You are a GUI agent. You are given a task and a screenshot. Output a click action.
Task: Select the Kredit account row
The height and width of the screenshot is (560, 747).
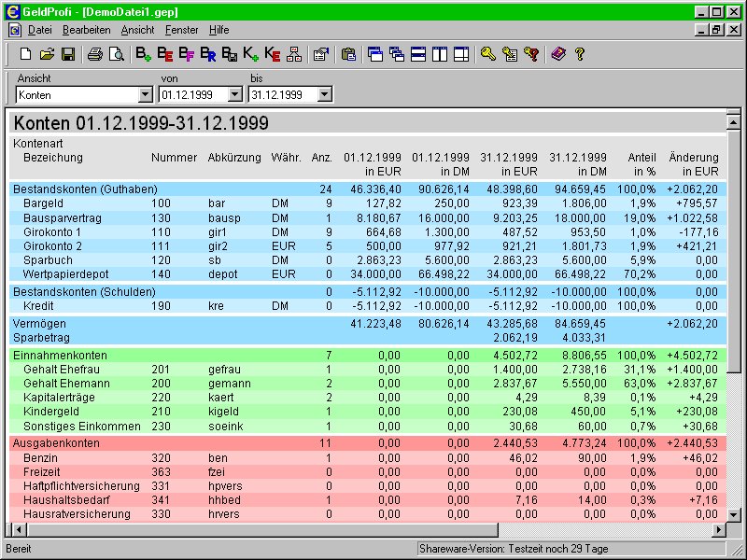coord(368,306)
